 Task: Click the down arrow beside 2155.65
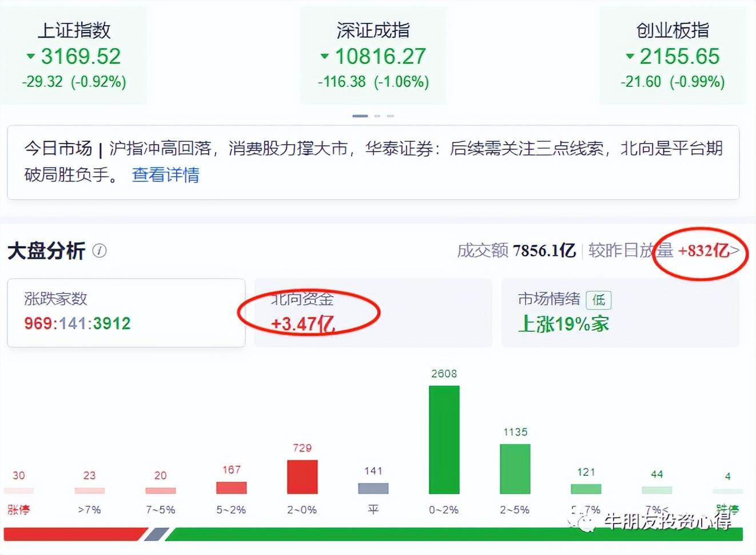coord(630,57)
